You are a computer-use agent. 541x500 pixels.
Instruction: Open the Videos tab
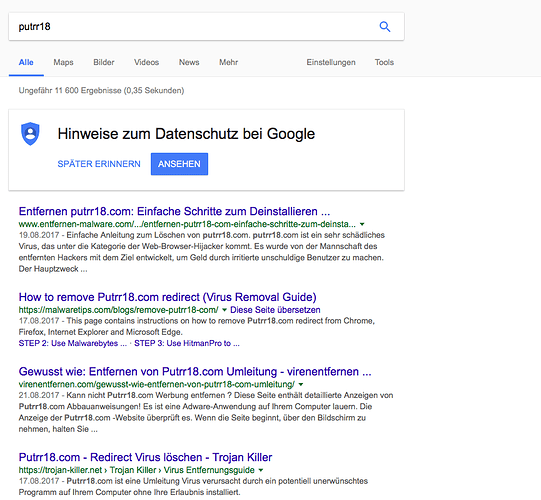point(147,62)
